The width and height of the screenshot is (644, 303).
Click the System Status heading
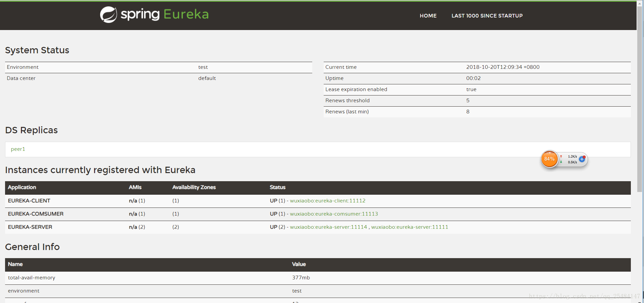pyautogui.click(x=37, y=50)
